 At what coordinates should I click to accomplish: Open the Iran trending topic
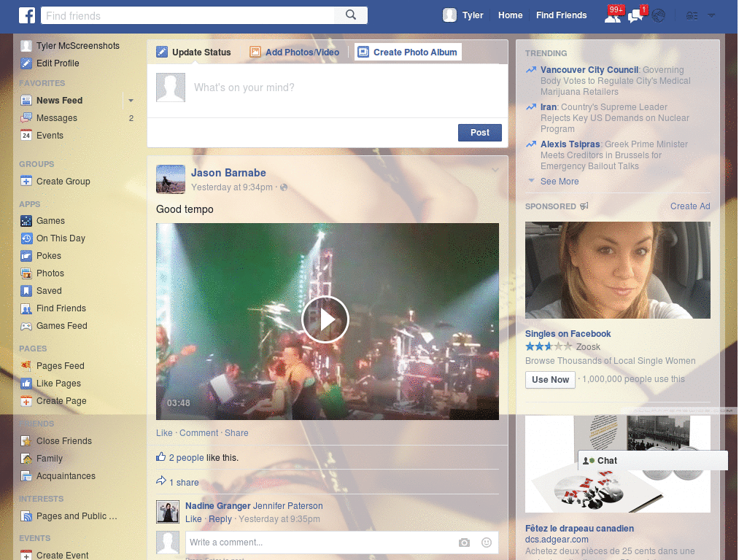[x=549, y=107]
